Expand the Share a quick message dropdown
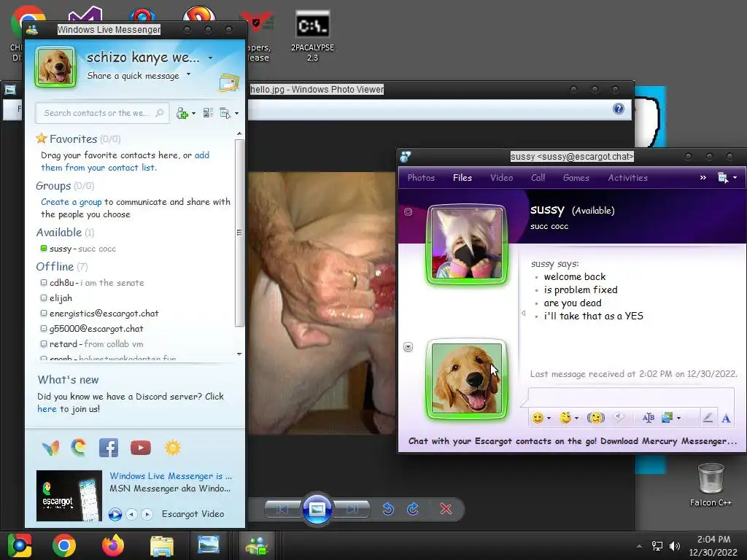The height and width of the screenshot is (560, 747). [189, 74]
